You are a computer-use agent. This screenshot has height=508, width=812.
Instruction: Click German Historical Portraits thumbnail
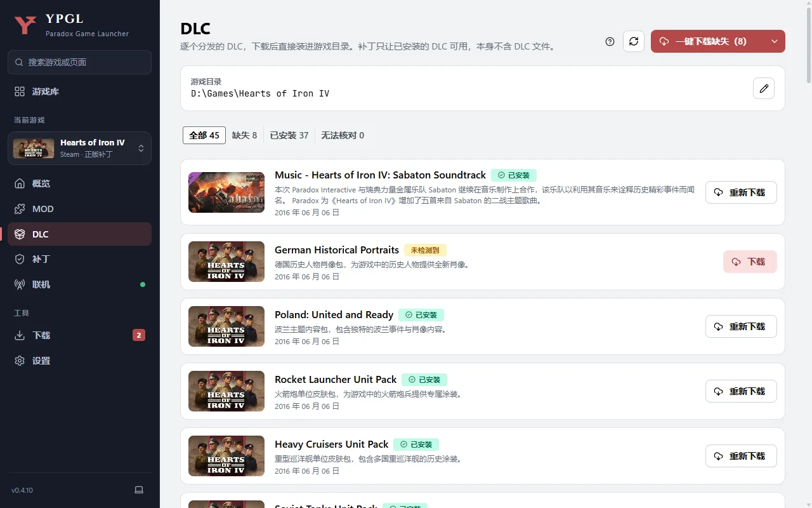(x=226, y=262)
